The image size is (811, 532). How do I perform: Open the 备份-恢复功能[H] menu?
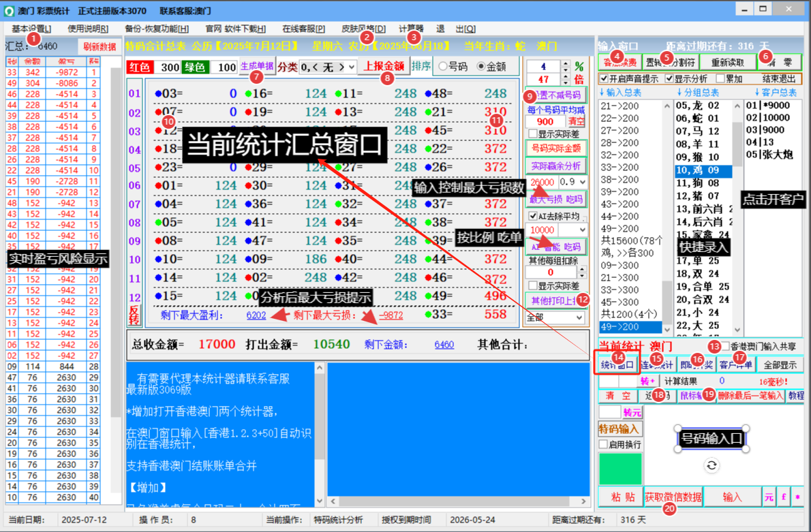click(157, 29)
